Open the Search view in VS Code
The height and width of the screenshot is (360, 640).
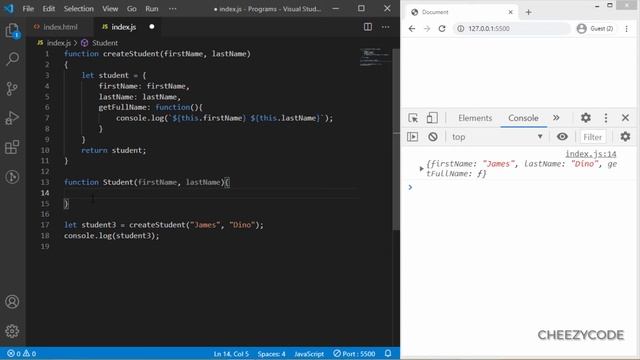click(12, 59)
